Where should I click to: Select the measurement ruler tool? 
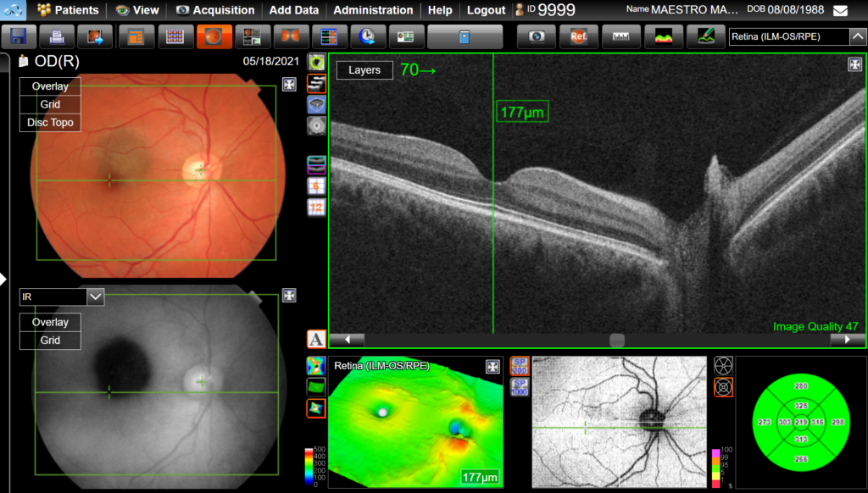coord(620,36)
